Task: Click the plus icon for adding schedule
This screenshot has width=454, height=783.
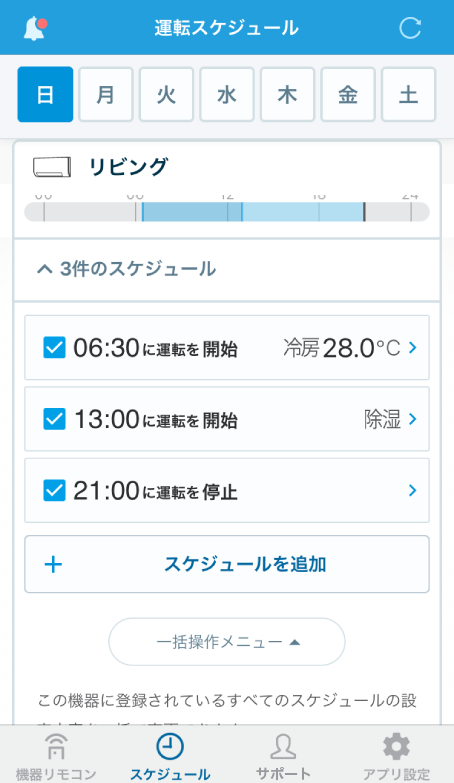Action: point(53,565)
